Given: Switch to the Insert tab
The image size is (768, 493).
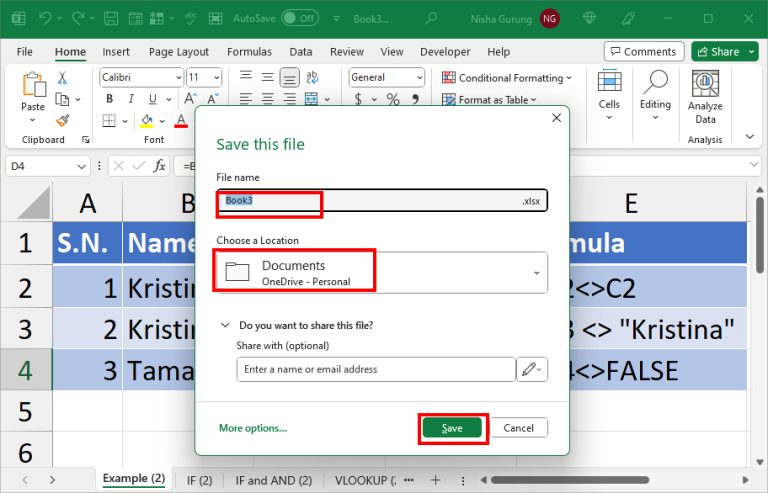Looking at the screenshot, I should pyautogui.click(x=116, y=52).
